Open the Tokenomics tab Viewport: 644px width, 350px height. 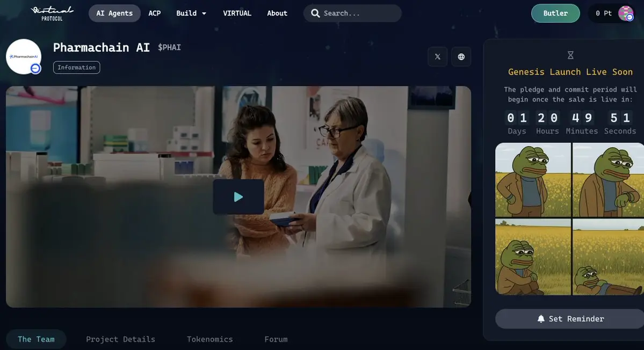coord(210,339)
